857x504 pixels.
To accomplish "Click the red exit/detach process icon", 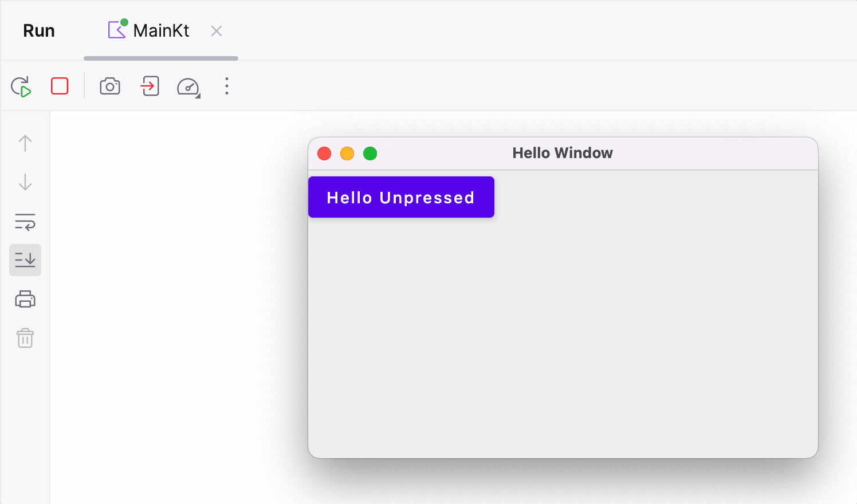I will [x=150, y=86].
